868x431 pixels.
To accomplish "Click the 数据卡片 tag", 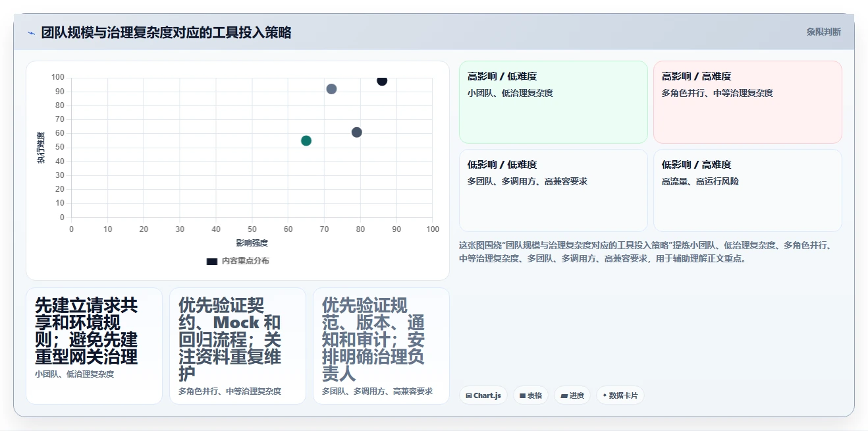I will click(x=620, y=395).
